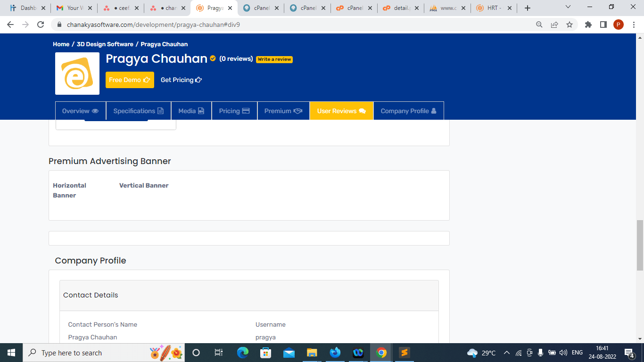Image resolution: width=644 pixels, height=362 pixels.
Task: Open the browser share icon
Action: pos(554,25)
